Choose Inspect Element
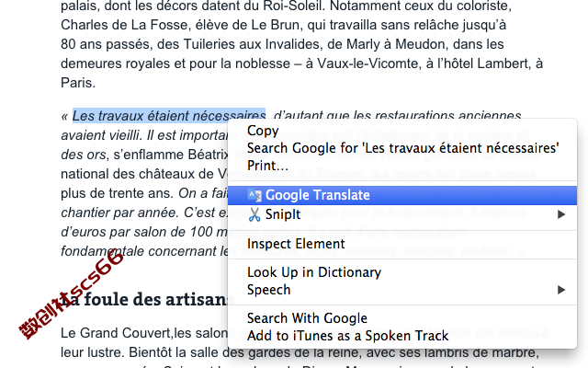Screen dimensions: 588x368 pyautogui.click(x=296, y=244)
